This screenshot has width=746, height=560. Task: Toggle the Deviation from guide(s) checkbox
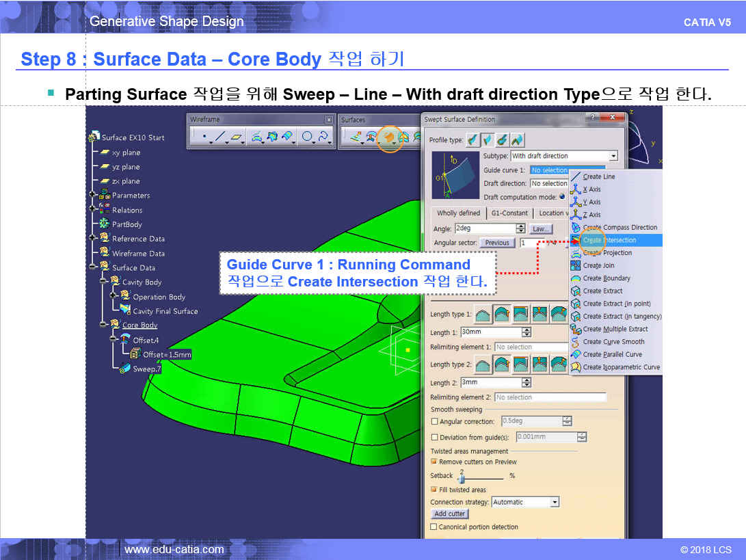tap(434, 438)
